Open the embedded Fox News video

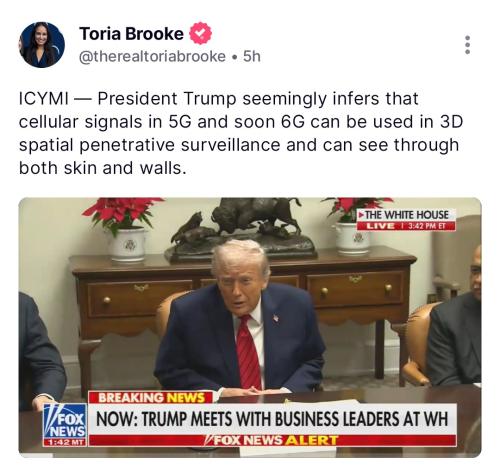[250, 327]
